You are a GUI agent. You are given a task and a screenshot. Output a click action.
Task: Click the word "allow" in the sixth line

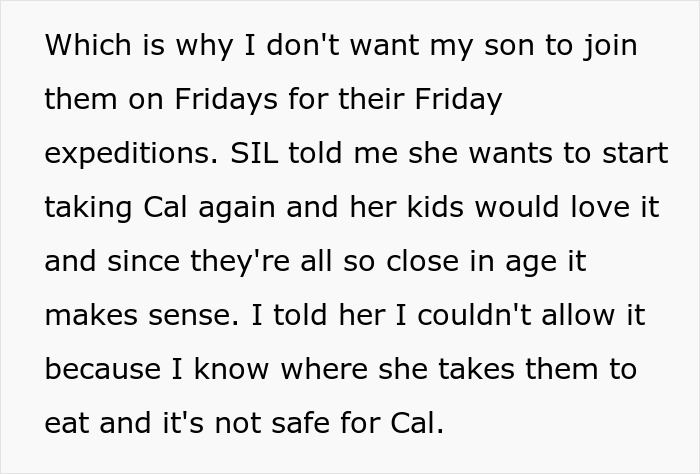(575, 316)
